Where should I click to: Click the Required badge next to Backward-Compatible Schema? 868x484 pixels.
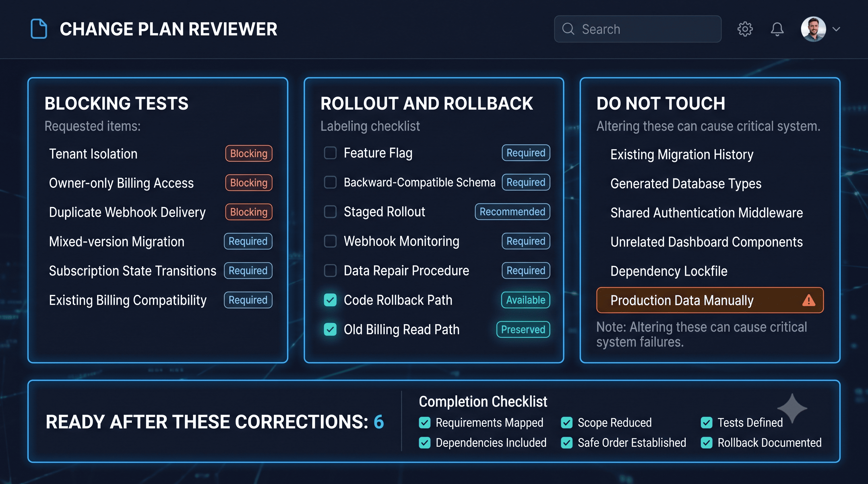click(526, 182)
